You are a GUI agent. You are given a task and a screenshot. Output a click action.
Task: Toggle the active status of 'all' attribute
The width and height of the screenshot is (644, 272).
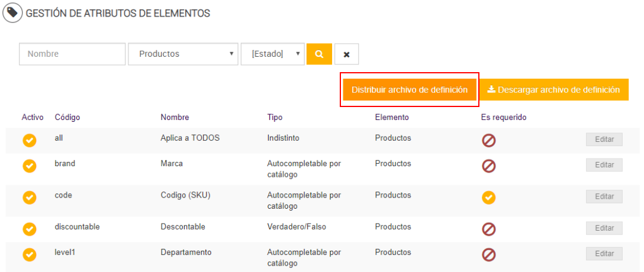click(x=29, y=140)
